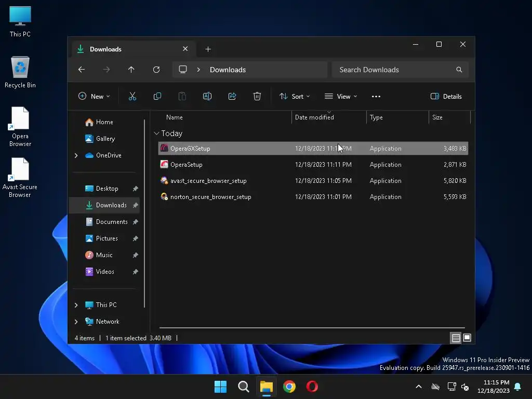Click the notification bell in system tray

(x=518, y=387)
